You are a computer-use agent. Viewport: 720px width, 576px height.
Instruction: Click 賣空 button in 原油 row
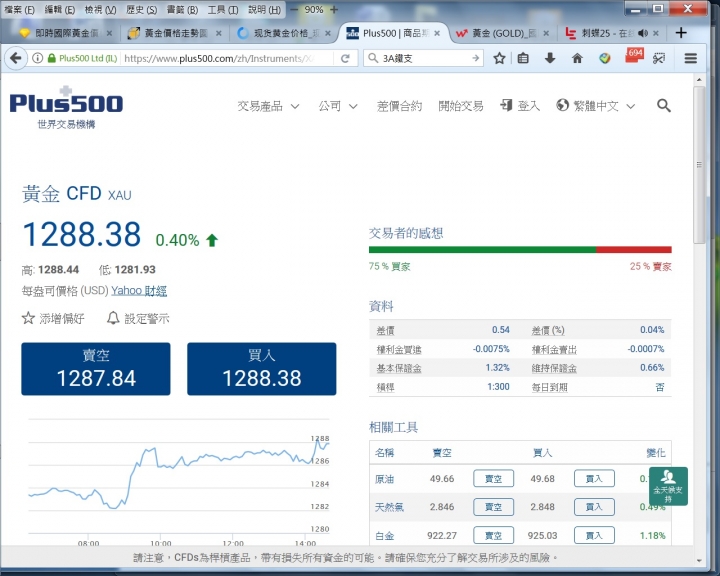[x=493, y=479]
